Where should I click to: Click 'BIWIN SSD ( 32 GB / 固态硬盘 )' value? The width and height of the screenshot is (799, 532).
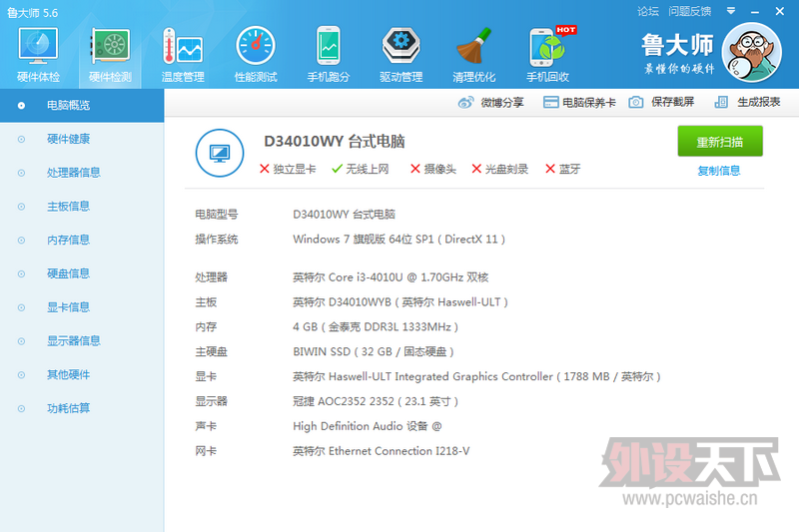pyautogui.click(x=374, y=351)
